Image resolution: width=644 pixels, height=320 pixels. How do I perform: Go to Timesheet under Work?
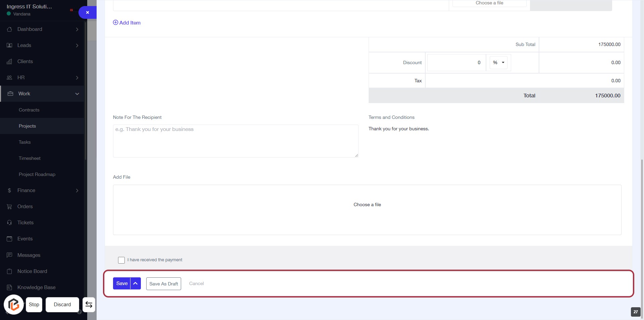[30, 158]
